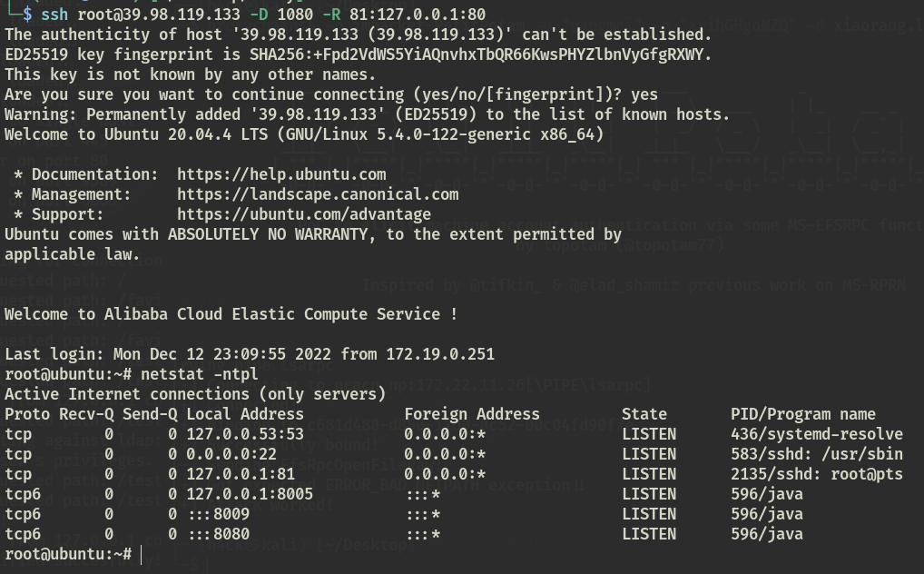Open the landscape.canonical.com management link
The image size is (924, 574).
[x=318, y=194]
